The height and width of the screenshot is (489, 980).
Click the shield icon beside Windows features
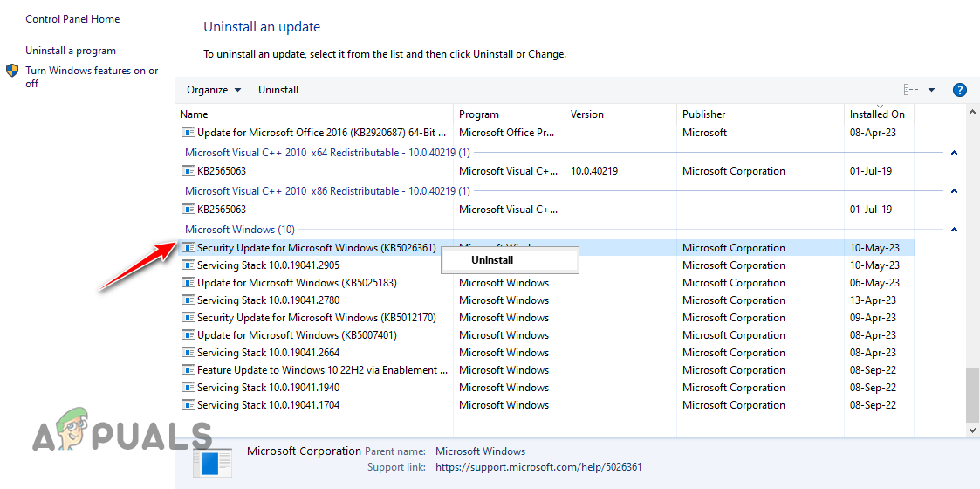(x=12, y=70)
